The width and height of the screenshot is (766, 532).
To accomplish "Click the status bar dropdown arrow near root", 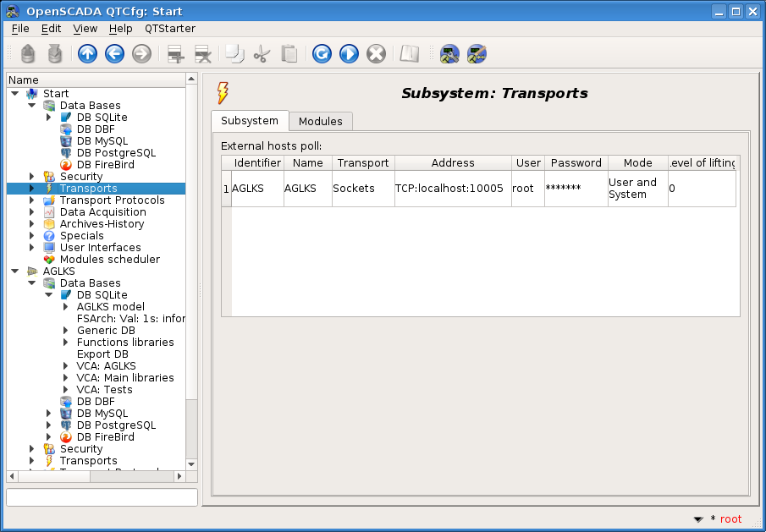I will click(698, 519).
